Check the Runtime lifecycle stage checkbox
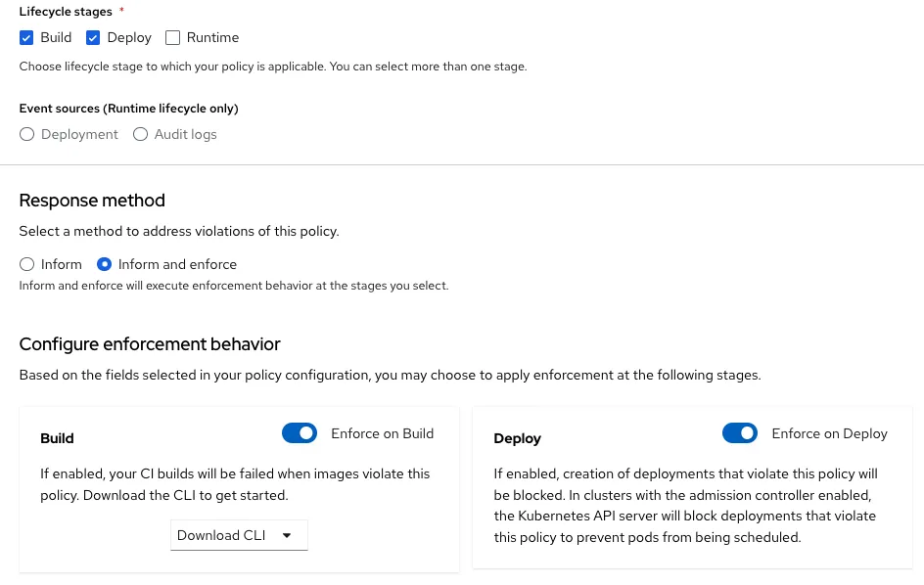This screenshot has width=924, height=585. coord(172,37)
